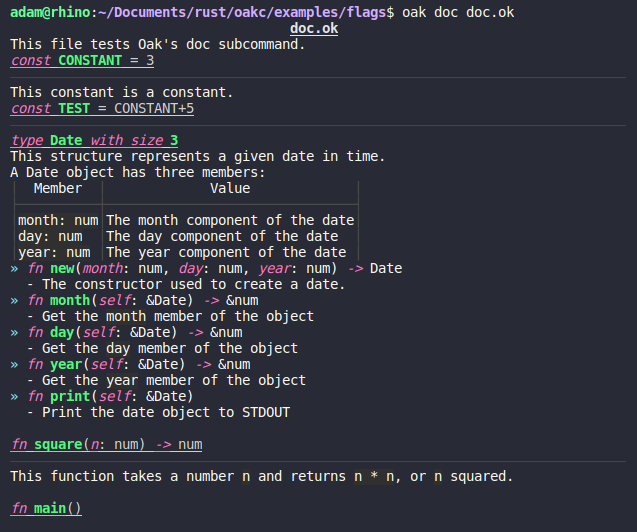Click the day: num table cell
The width and height of the screenshot is (637, 532).
tap(50, 236)
